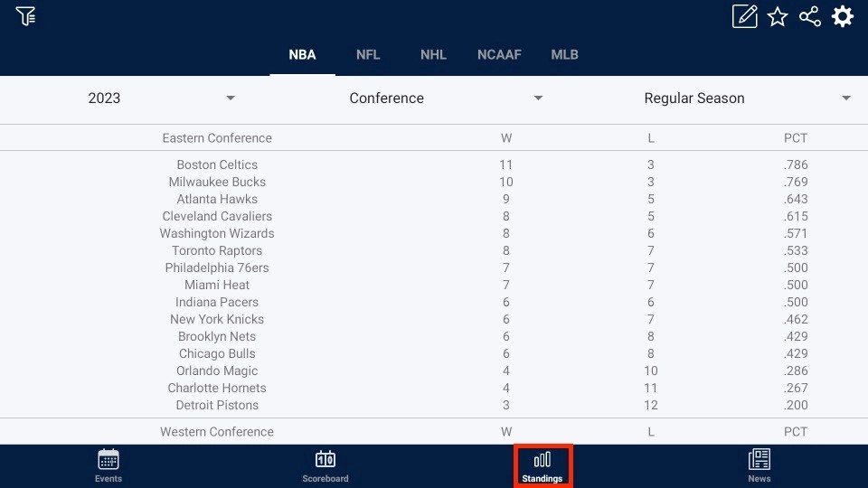Switch to the NBA tab

[x=302, y=55]
